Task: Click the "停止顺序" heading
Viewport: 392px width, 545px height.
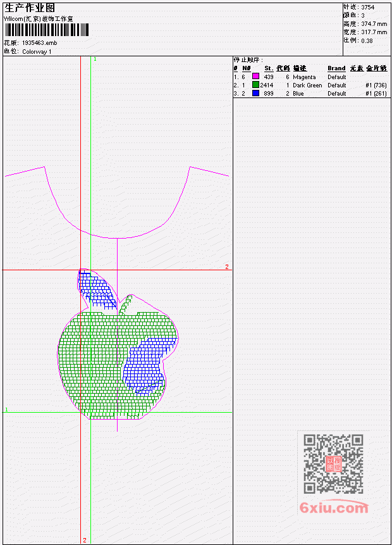Action: coord(248,60)
